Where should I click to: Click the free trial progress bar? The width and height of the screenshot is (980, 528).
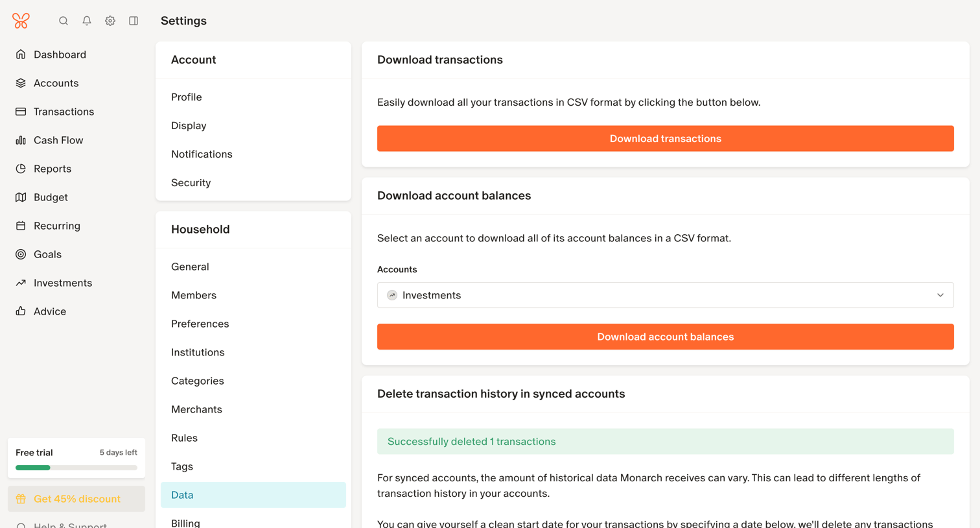(x=76, y=468)
